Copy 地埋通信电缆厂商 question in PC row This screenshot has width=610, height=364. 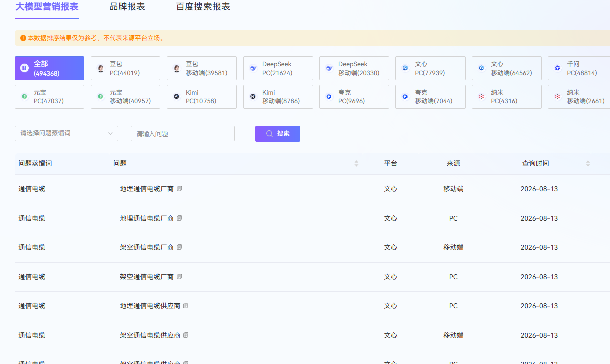(x=179, y=218)
